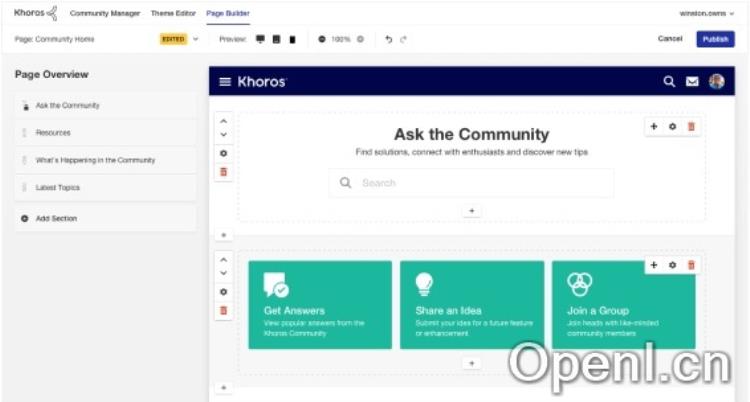Click the 100% zoom level text
Screen dimensions: 750x402
(x=341, y=39)
